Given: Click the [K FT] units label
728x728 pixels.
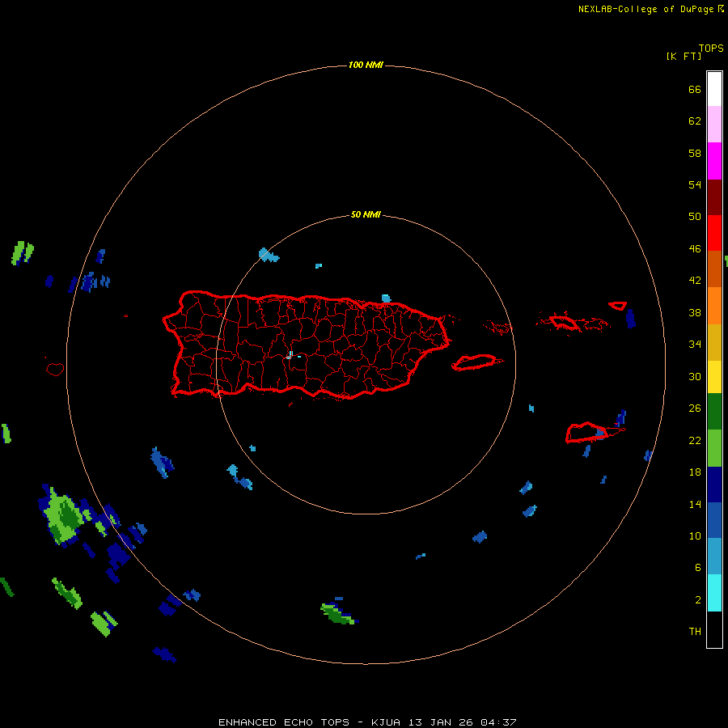Looking at the screenshot, I should [x=684, y=56].
